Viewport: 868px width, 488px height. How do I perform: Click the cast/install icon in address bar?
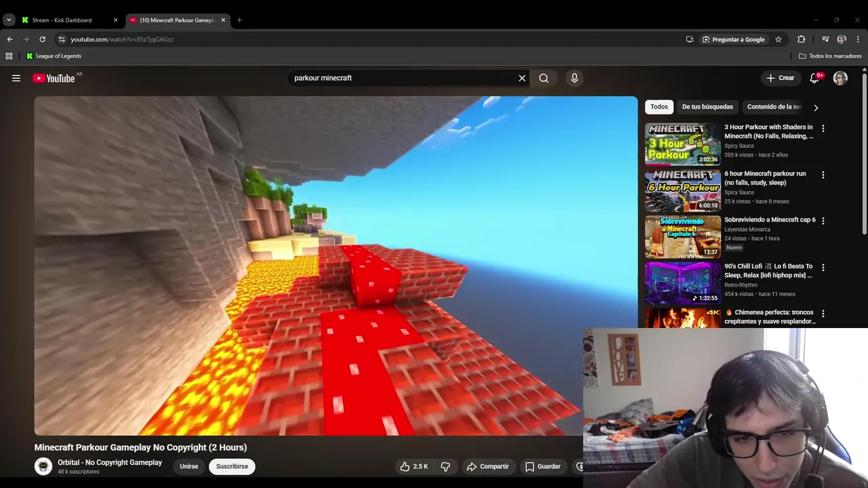click(690, 39)
